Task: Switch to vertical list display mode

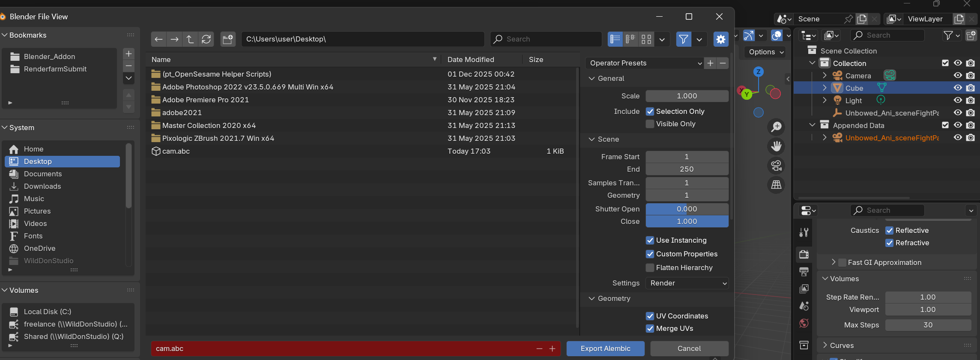Action: (615, 39)
